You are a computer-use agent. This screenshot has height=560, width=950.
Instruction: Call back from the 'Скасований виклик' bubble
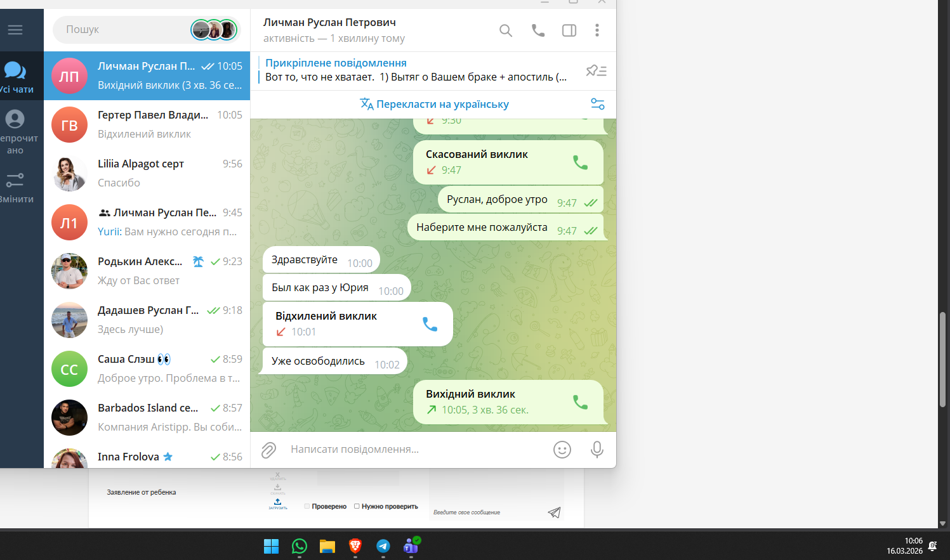[581, 162]
